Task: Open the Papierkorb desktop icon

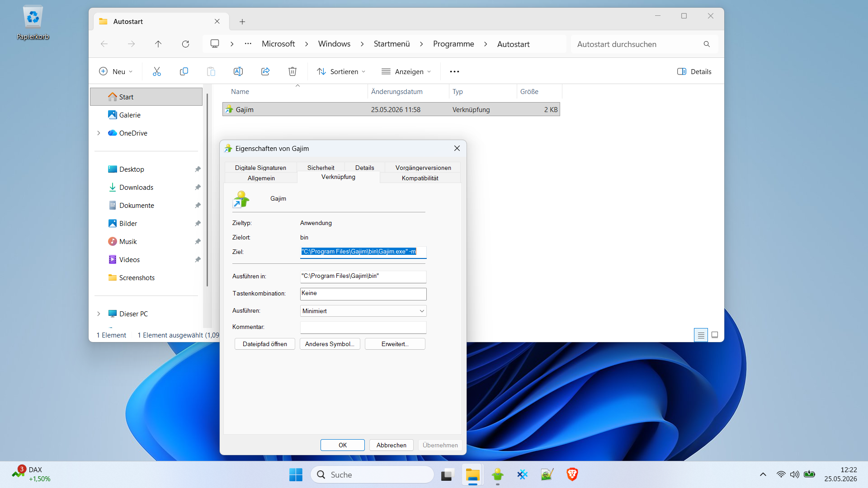Action: (x=33, y=23)
